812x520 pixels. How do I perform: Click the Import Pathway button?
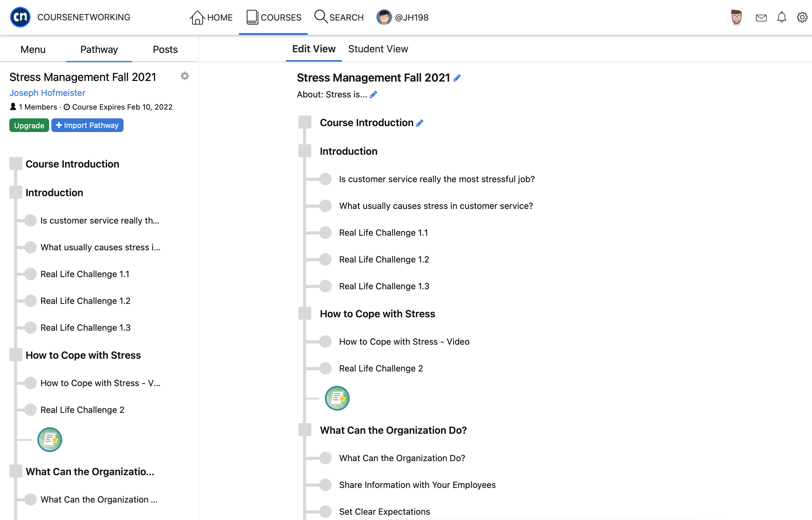click(x=87, y=125)
